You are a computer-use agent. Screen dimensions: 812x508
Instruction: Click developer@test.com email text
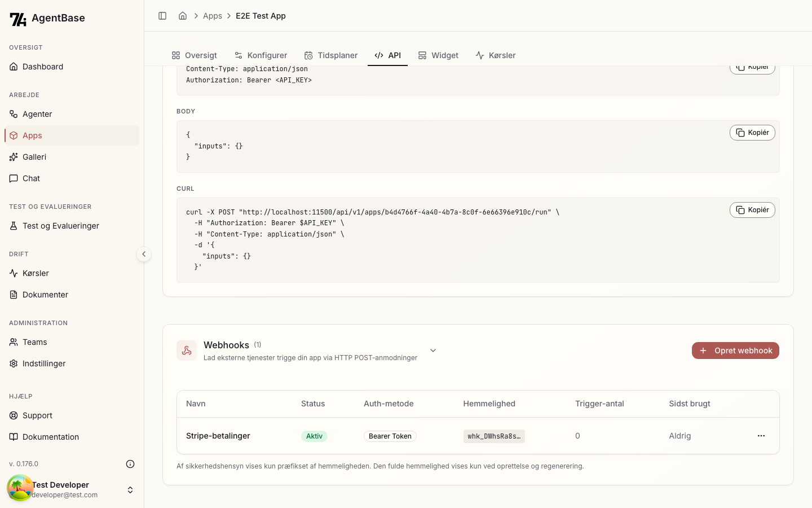65,495
